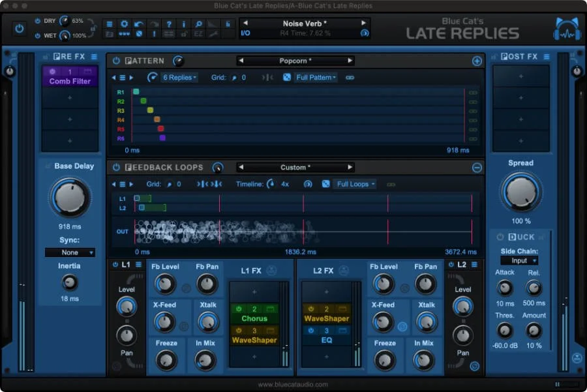Open the Sync None dropdown
The height and width of the screenshot is (392, 587).
[70, 252]
